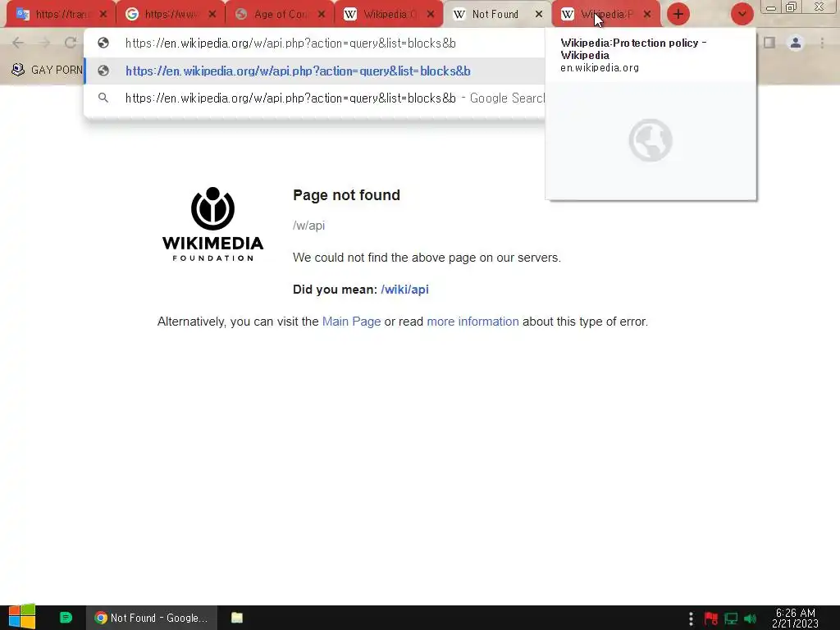Viewport: 840px width, 630px height.
Task: Click the address bar URL text
Action: [x=290, y=43]
